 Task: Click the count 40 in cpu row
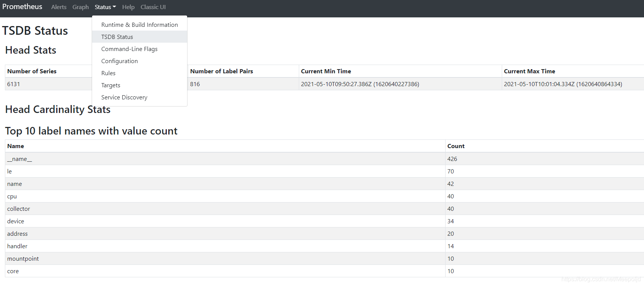coord(451,196)
